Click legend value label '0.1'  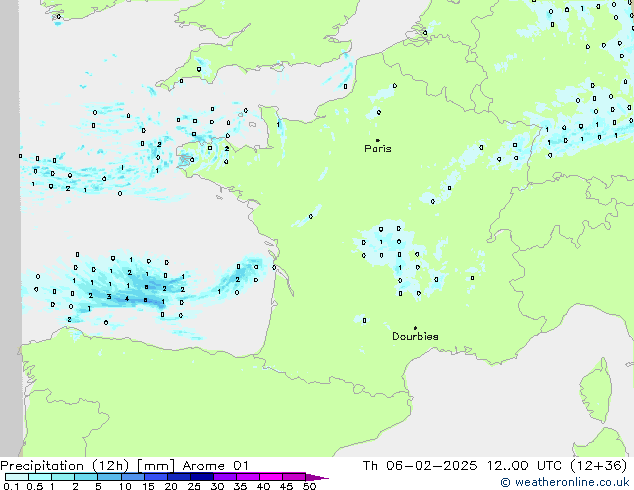(11, 486)
